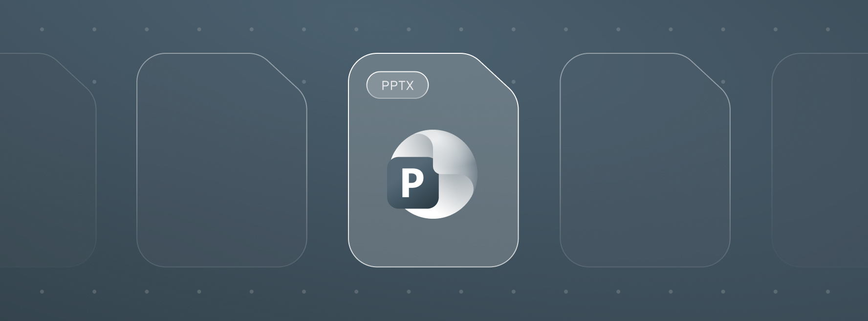
Task: Click the first dot in the bottom dotted row
Action: coord(42,292)
